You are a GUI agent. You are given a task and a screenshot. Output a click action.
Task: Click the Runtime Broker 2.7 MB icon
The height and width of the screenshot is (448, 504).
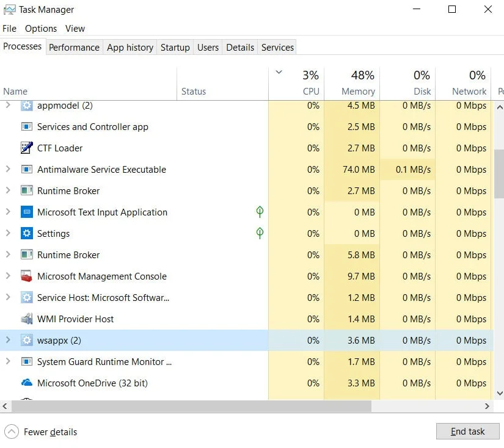(27, 190)
